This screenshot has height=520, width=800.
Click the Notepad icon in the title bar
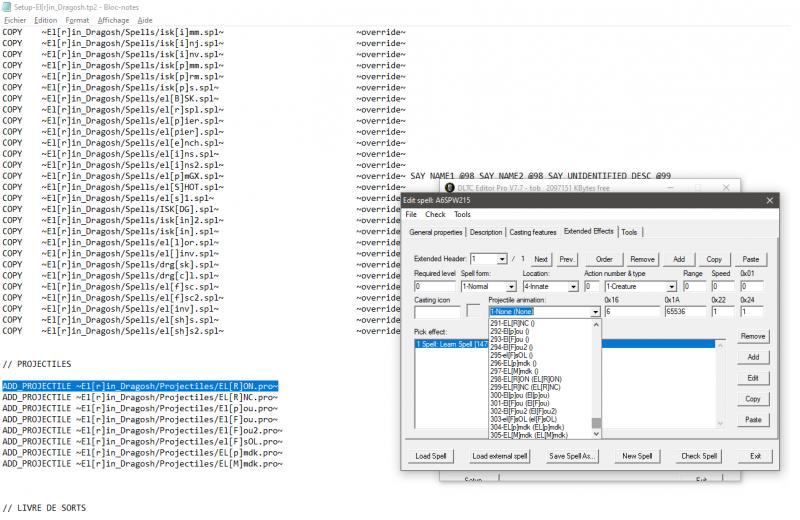tap(6, 7)
